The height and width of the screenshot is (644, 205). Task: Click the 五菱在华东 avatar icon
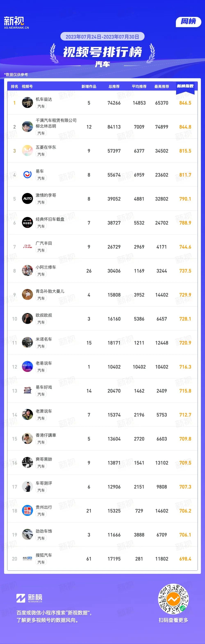(27, 151)
